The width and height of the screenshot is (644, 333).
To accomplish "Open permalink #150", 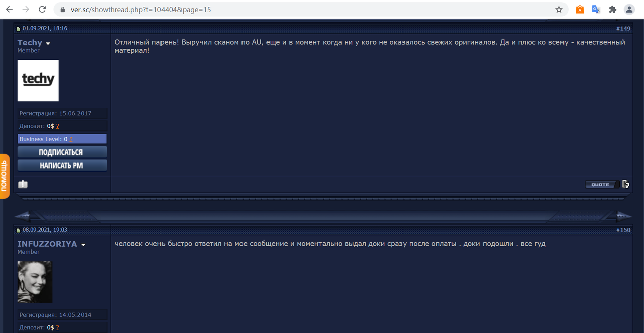I will tap(623, 230).
